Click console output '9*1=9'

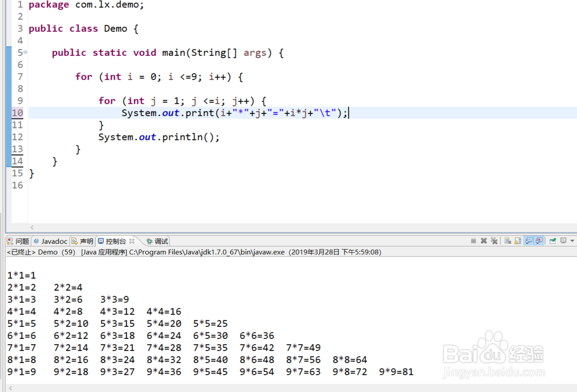click(x=22, y=372)
